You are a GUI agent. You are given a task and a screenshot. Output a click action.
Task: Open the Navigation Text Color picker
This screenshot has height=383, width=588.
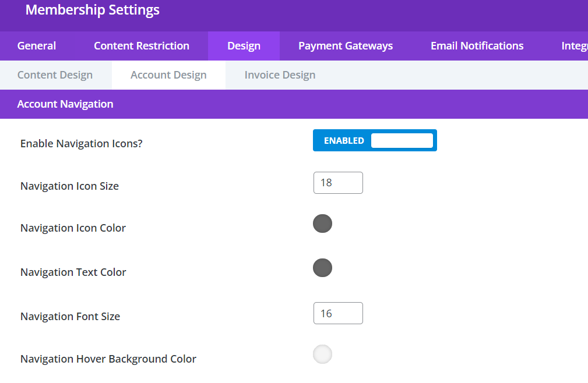point(322,268)
